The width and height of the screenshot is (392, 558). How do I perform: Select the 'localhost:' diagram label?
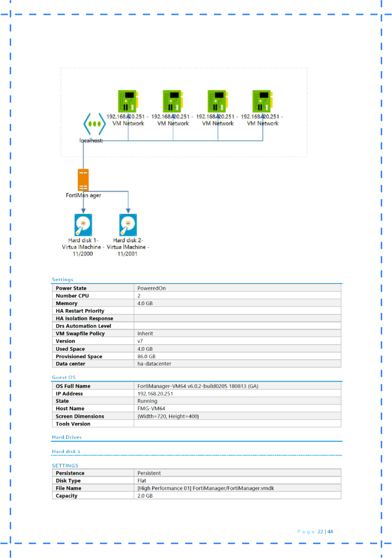pos(91,141)
